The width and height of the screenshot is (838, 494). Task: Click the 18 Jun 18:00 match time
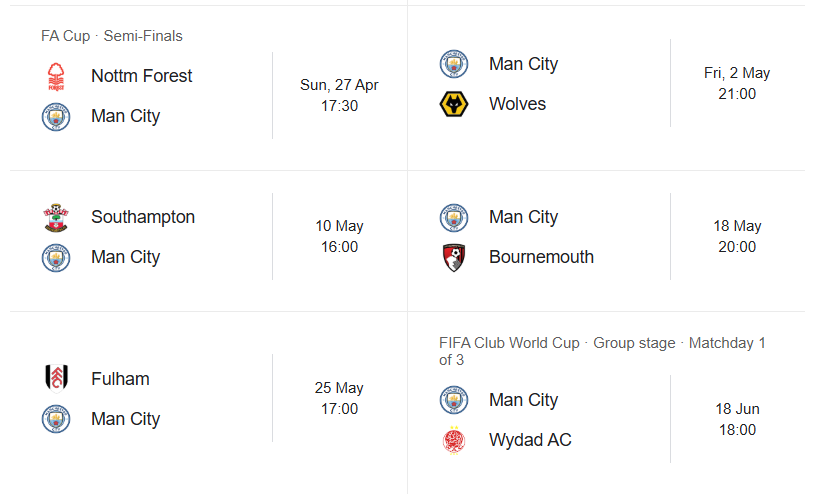(x=737, y=420)
